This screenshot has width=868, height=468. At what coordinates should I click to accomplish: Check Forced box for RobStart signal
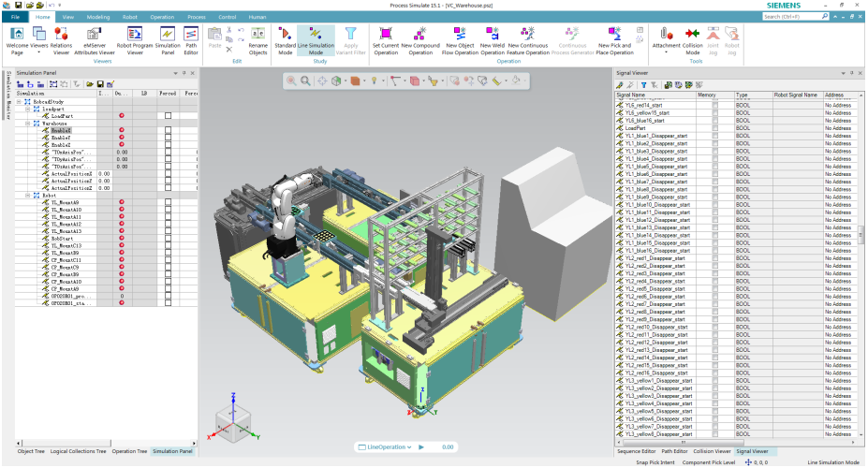[x=169, y=239]
